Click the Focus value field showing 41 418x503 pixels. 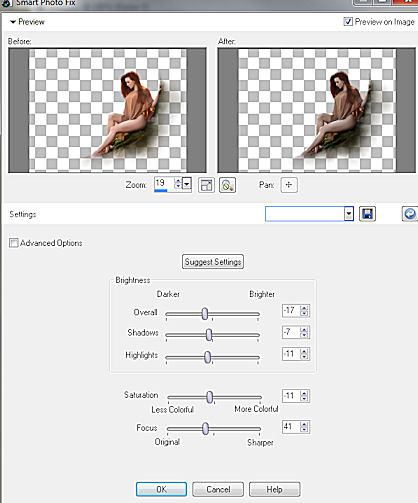[x=291, y=427]
